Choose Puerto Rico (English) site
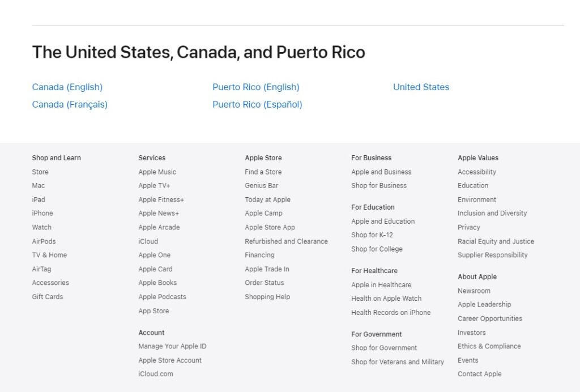The height and width of the screenshot is (392, 580). [256, 87]
